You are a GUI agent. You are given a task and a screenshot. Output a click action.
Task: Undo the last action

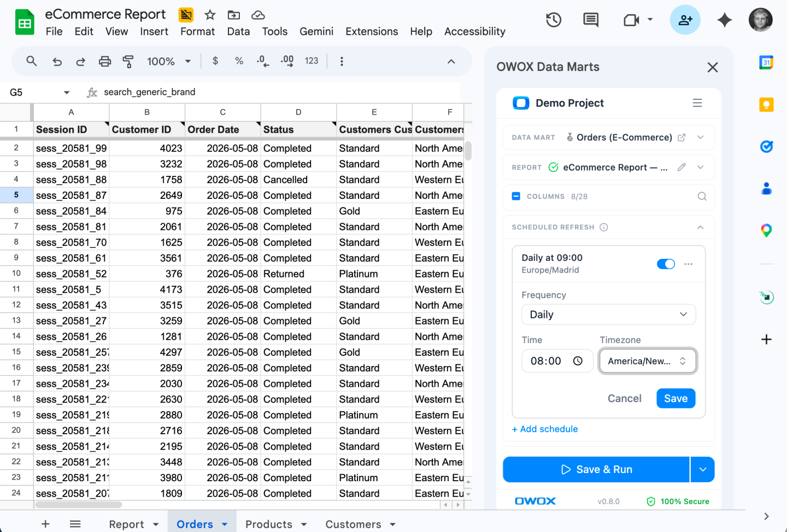[57, 62]
